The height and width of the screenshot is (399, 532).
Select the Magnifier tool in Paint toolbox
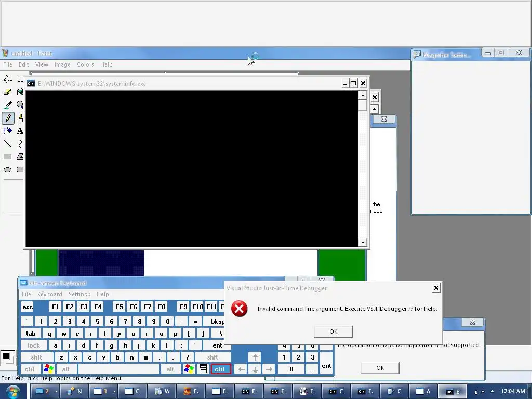click(x=20, y=105)
